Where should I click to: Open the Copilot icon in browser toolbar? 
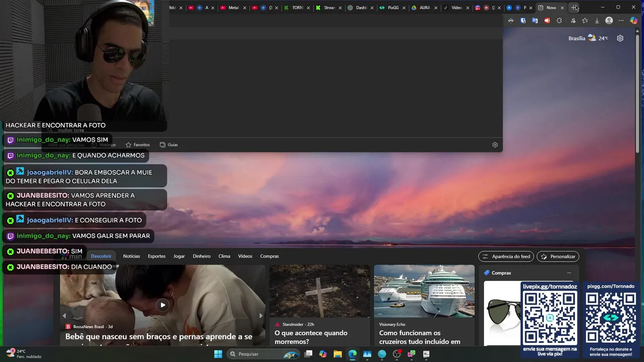(634, 21)
